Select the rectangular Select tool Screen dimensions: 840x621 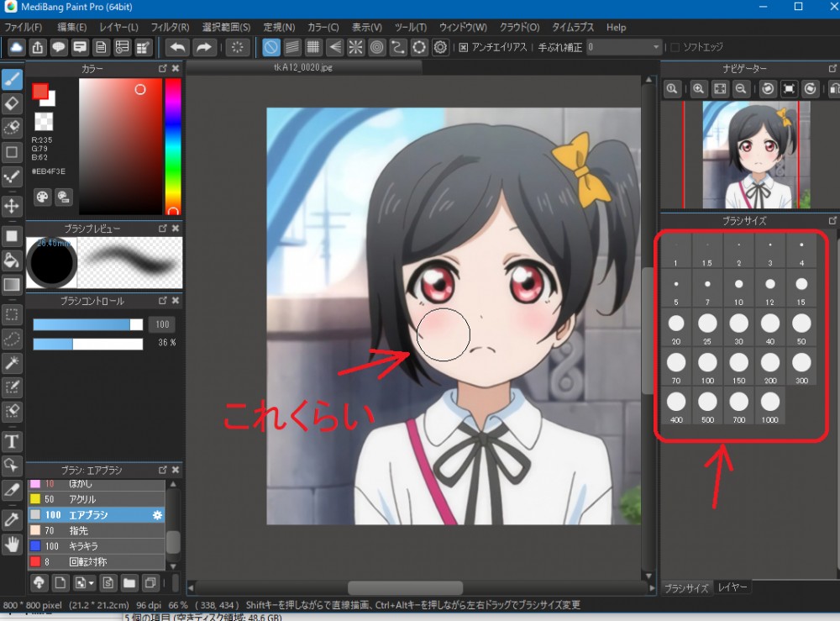click(x=12, y=314)
